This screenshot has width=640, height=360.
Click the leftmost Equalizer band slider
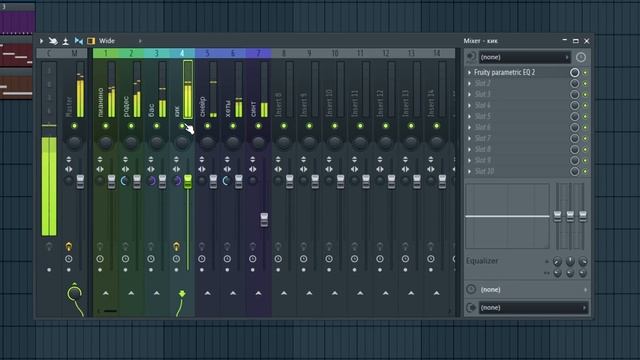tap(557, 216)
